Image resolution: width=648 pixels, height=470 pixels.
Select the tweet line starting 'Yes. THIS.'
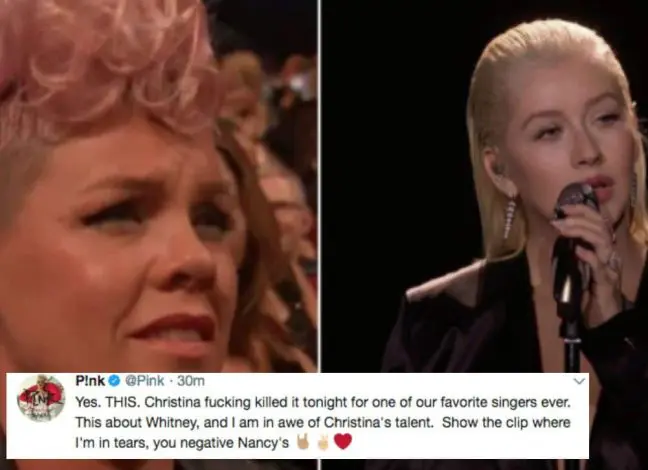[323, 402]
